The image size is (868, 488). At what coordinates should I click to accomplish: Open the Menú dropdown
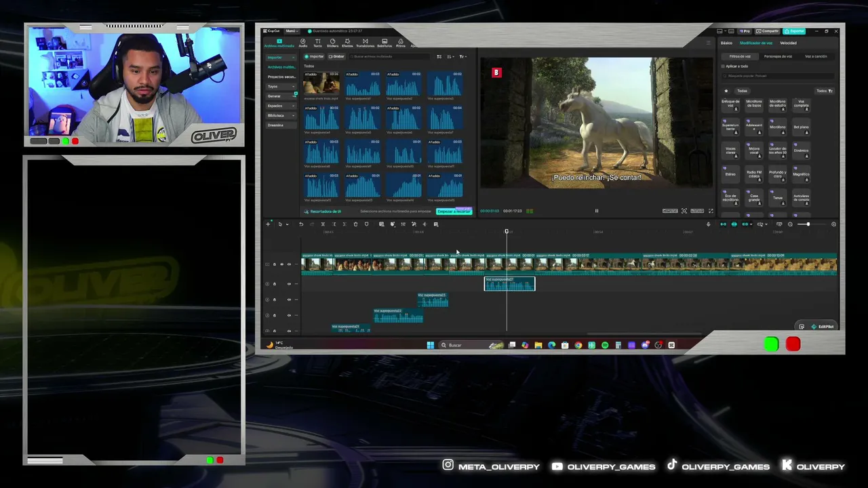coord(292,31)
